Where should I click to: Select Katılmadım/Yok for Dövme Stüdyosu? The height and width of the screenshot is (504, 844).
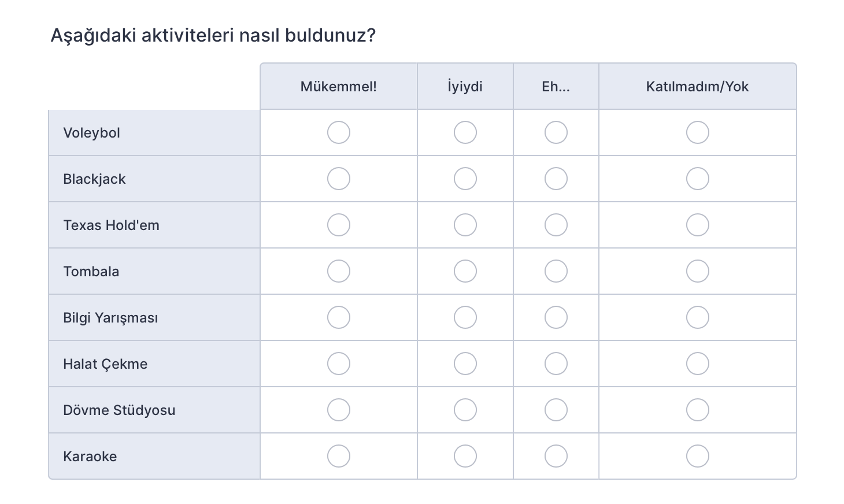[x=698, y=410]
